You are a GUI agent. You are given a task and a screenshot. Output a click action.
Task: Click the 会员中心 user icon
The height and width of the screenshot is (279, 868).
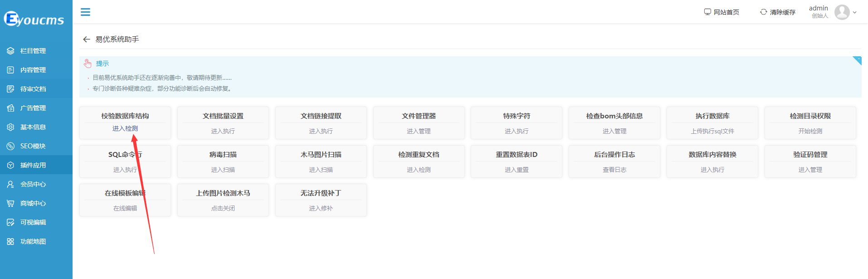point(10,184)
